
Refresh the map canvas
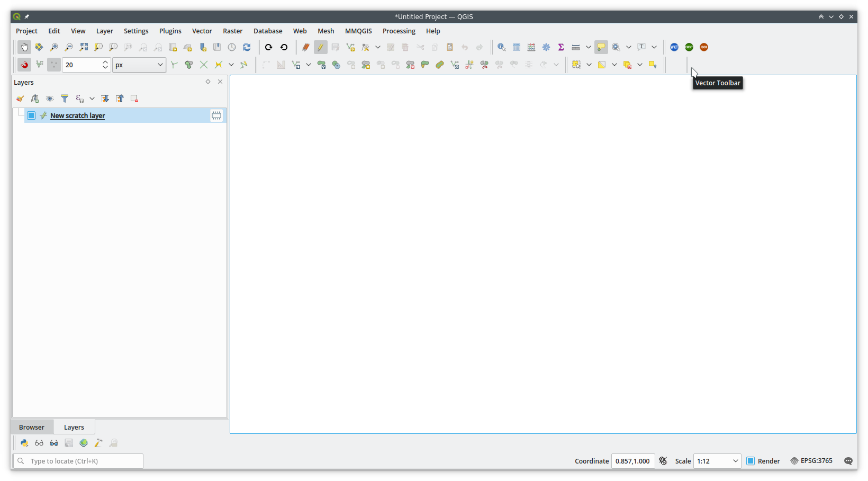click(x=247, y=47)
